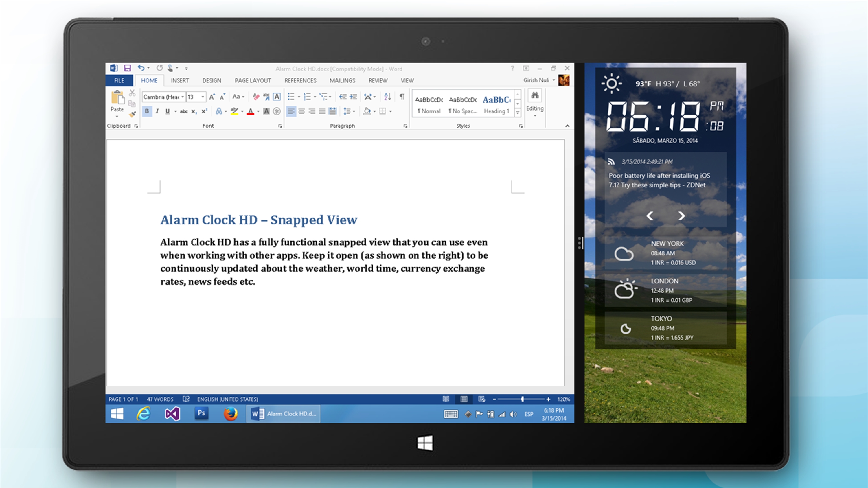The width and height of the screenshot is (868, 488).
Task: Open the PAGE LAYOUT ribbon tab
Action: click(253, 80)
